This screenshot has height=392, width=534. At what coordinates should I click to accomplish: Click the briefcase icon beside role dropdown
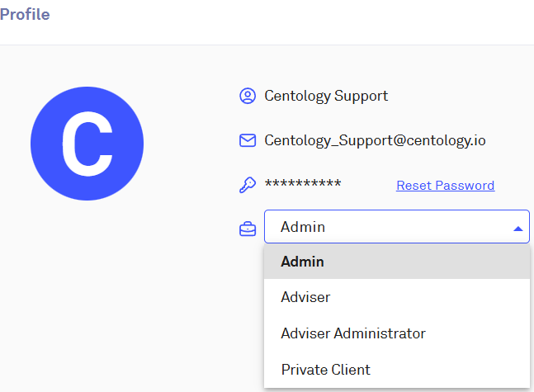247,229
